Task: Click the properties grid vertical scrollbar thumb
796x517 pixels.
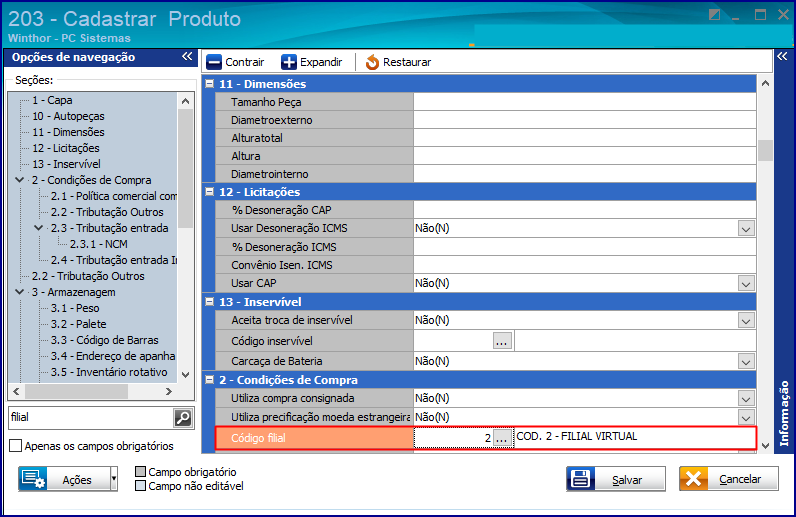Action: (x=766, y=150)
